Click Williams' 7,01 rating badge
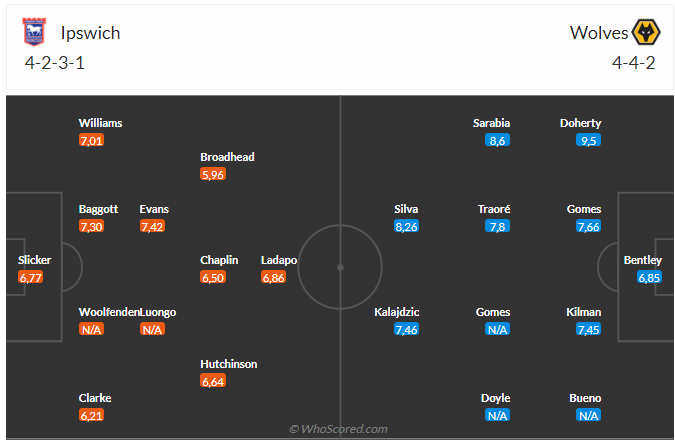Image resolution: width=675 pixels, height=440 pixels. click(x=91, y=140)
